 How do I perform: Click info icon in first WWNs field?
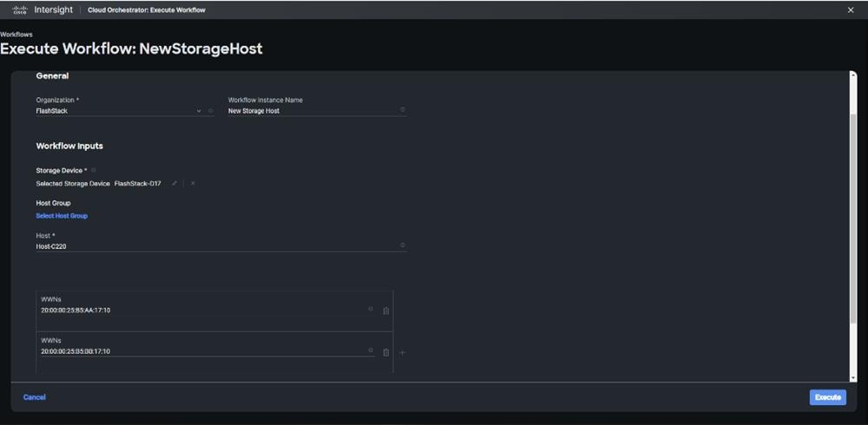(x=371, y=309)
